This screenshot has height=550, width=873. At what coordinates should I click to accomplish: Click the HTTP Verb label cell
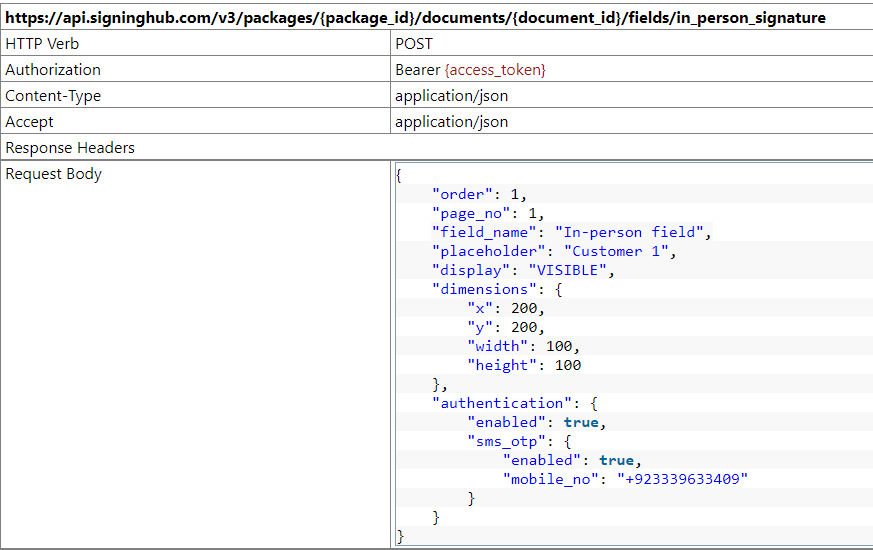point(42,44)
